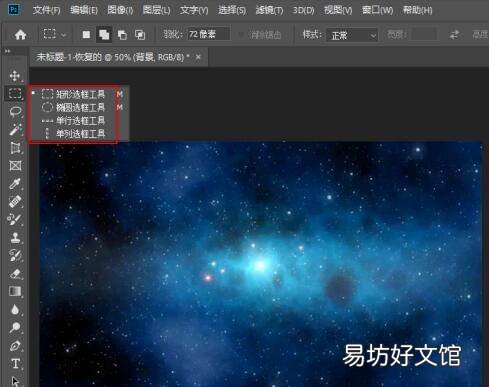Viewport: 489px width, 387px height.
Task: Expand the toolbar with double-arrow icon
Action: point(7,51)
